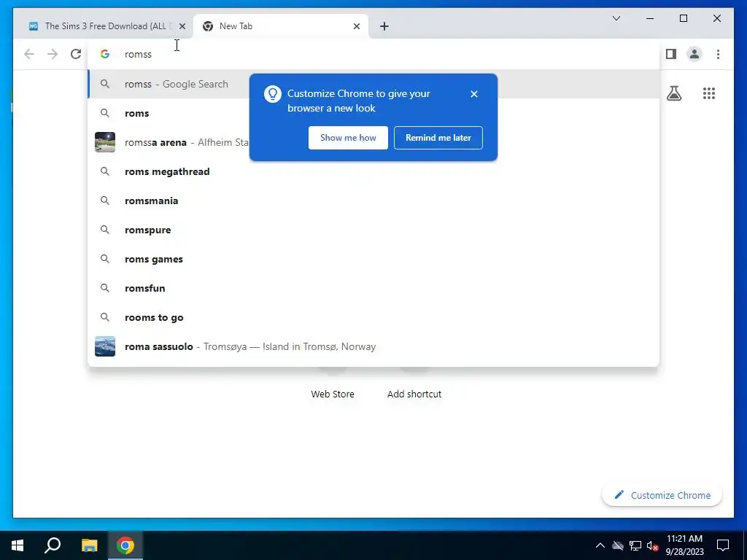Reload the page with the refresh icon
The width and height of the screenshot is (747, 560).
pyautogui.click(x=76, y=54)
